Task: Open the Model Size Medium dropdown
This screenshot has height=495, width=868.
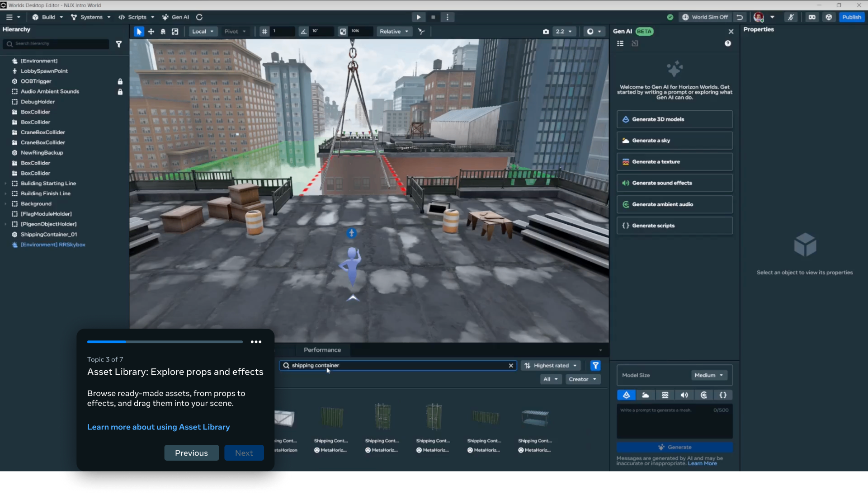Action: 709,375
